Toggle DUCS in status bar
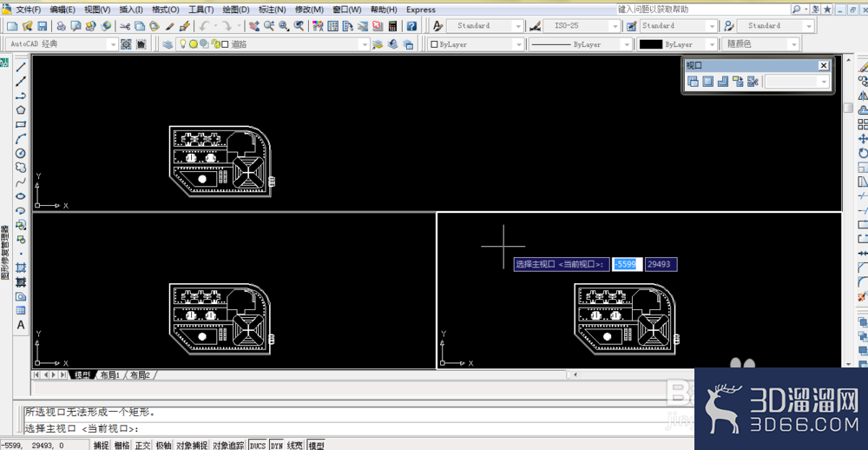Screen dimensions: 868x450 (x=258, y=446)
